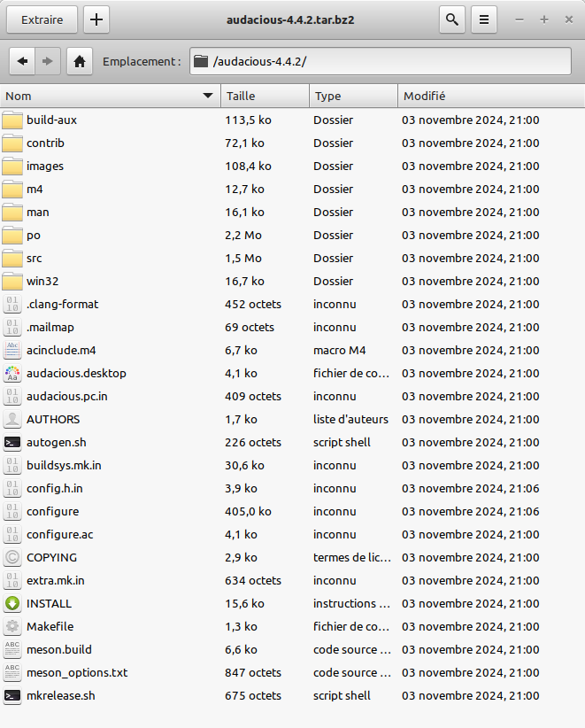Select the meson_options.txt file name
Screen dimensions: 585x728
click(x=76, y=673)
